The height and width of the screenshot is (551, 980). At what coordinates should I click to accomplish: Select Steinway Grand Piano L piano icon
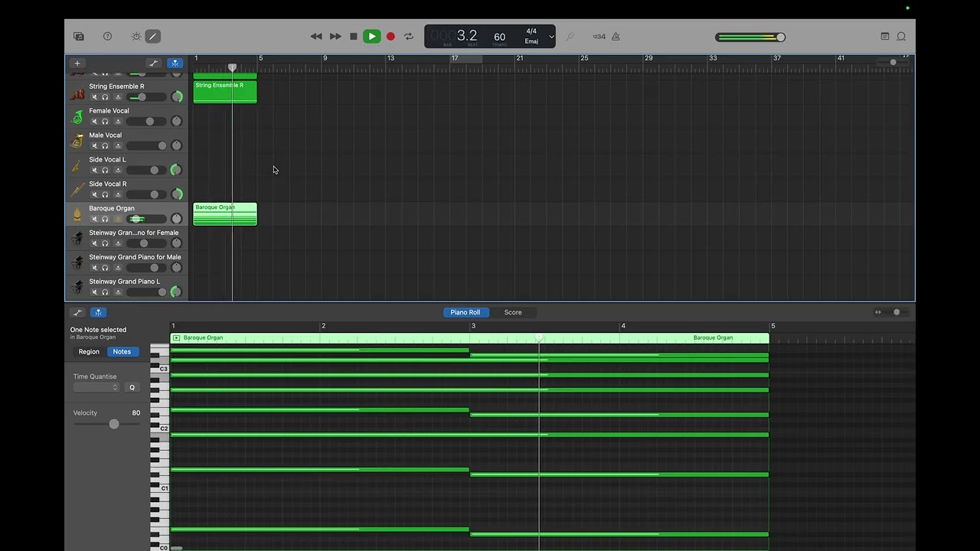pyautogui.click(x=77, y=288)
